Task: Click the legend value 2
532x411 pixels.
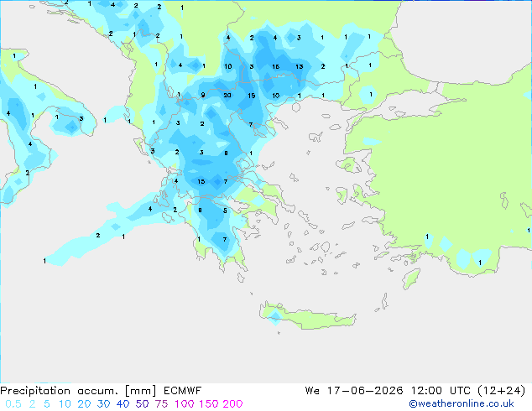Action: (x=32, y=404)
